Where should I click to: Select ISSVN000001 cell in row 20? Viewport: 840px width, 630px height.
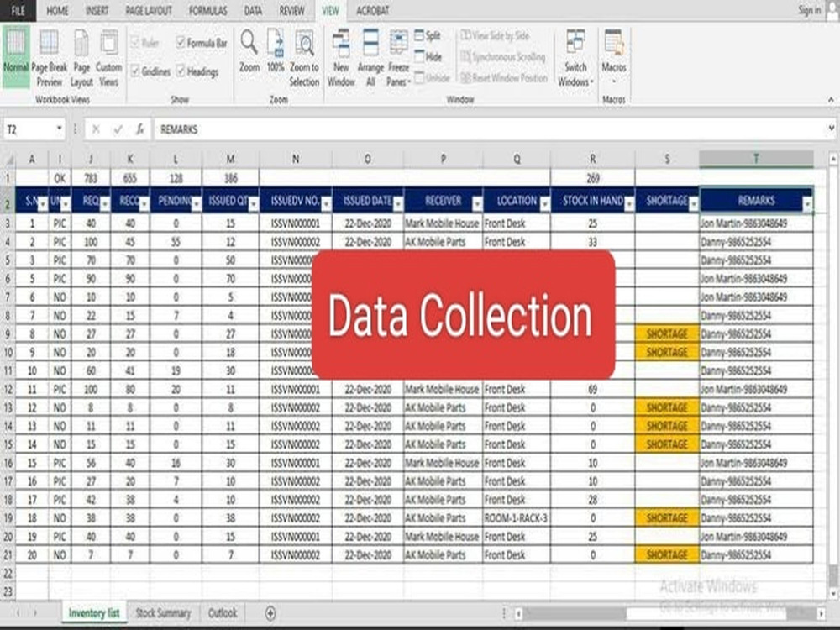point(295,536)
